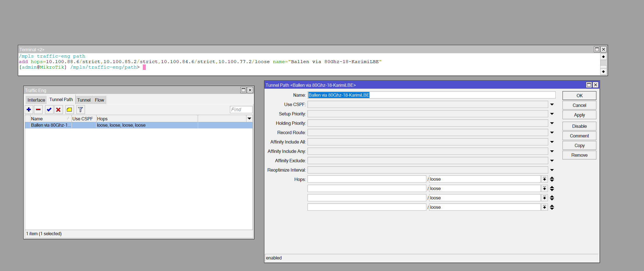Expand the Record Route option
Image resolution: width=644 pixels, height=271 pixels.
[552, 133]
